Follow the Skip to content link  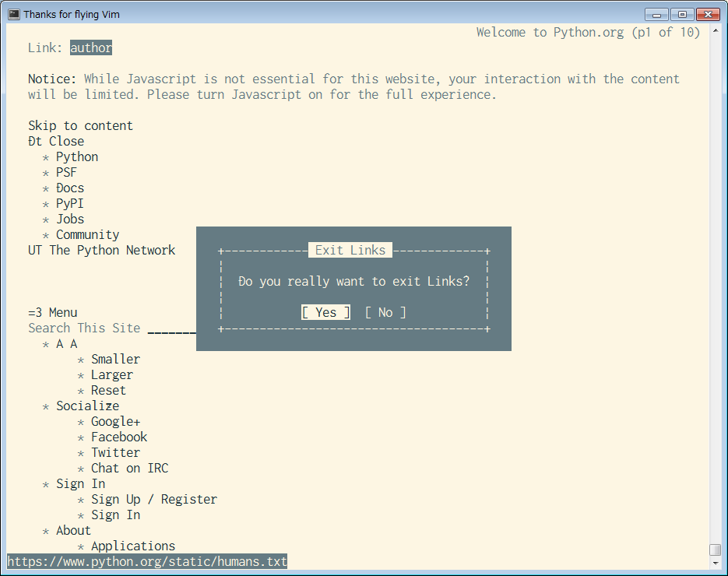tap(80, 125)
